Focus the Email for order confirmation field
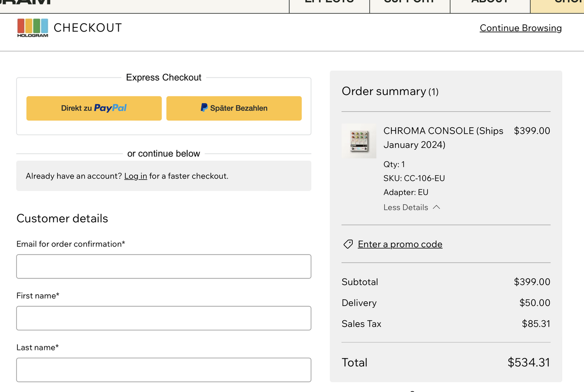The width and height of the screenshot is (584, 392). (x=164, y=267)
